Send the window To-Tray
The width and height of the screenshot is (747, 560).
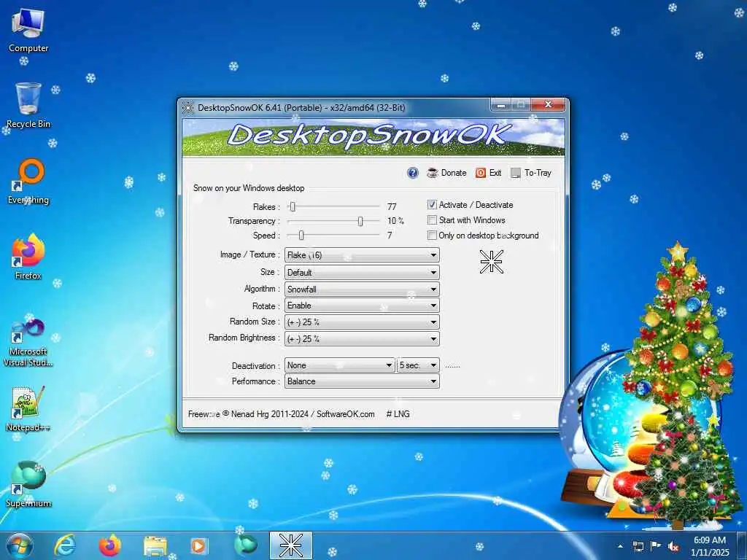pos(531,173)
